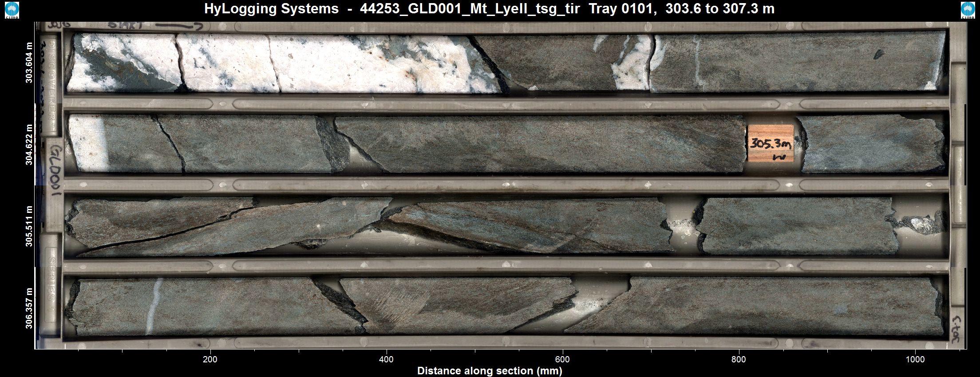Click the CSIRO logo in top-right corner
The width and height of the screenshot is (980, 377).
(968, 10)
